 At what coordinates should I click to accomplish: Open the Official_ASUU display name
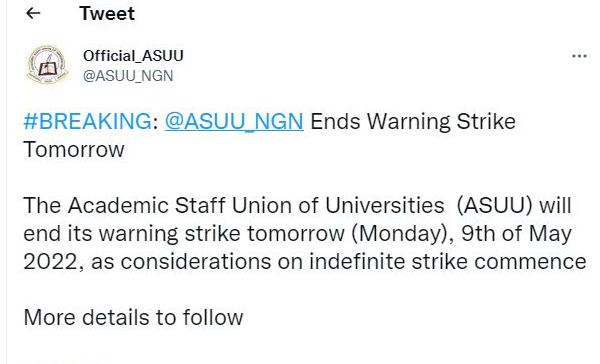coord(133,56)
